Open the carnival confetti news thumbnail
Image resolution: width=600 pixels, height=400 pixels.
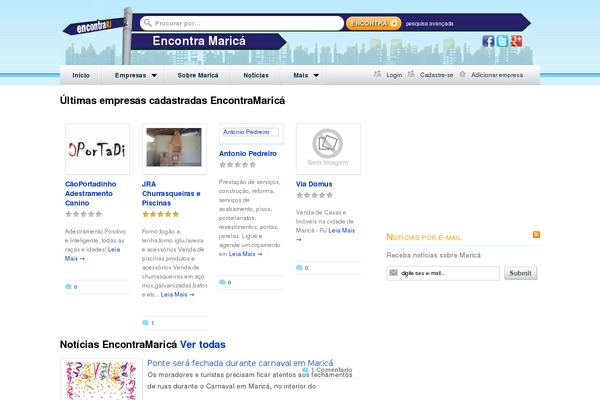pyautogui.click(x=101, y=380)
